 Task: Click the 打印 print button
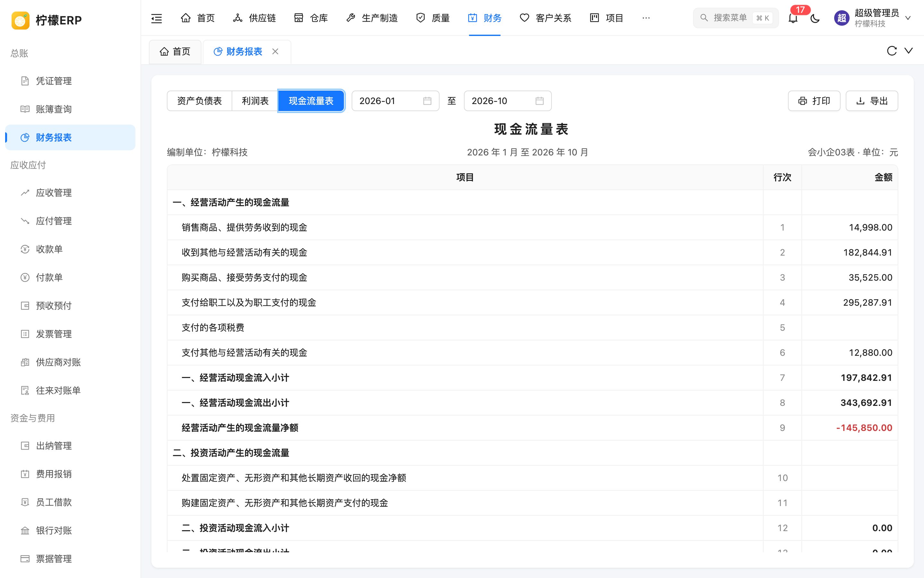pos(814,101)
